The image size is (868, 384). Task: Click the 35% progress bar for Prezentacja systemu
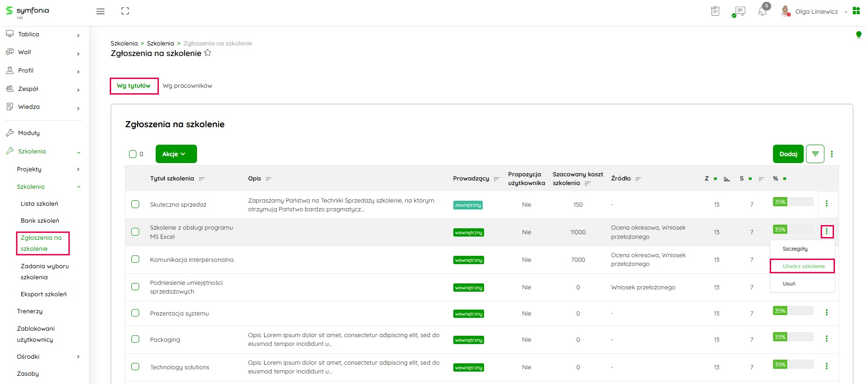pos(793,311)
